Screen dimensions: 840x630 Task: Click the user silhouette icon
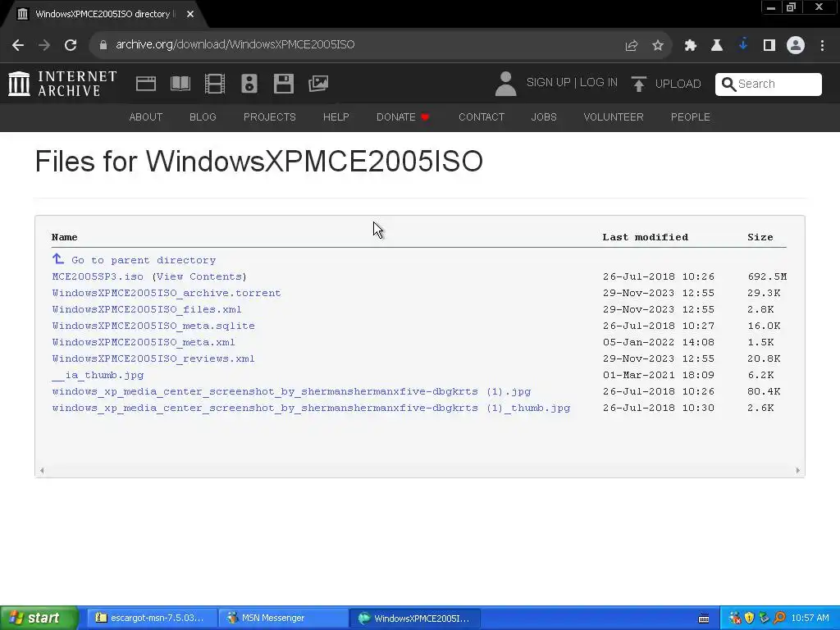[x=505, y=84]
